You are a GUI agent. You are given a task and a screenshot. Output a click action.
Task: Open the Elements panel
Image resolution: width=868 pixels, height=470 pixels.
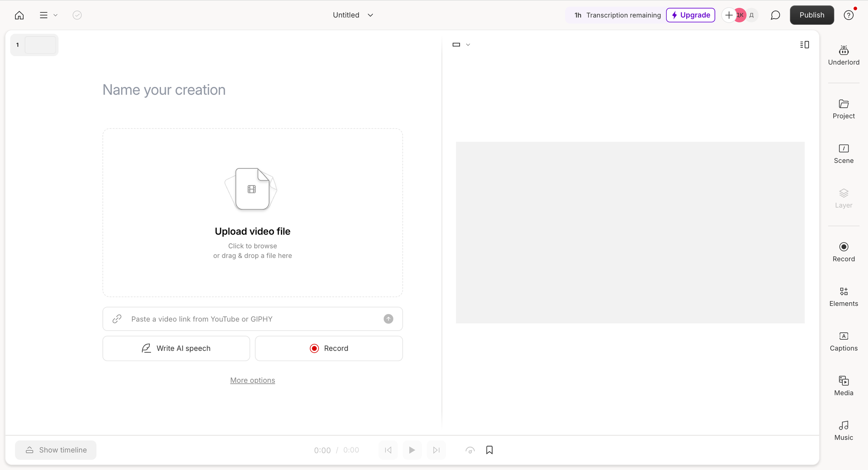[x=843, y=297]
